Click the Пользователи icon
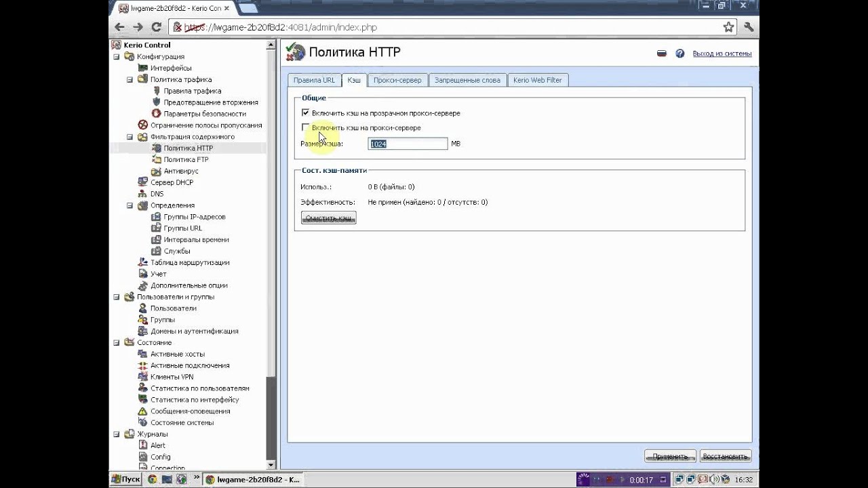Viewport: 868px width, 488px height. 142,308
